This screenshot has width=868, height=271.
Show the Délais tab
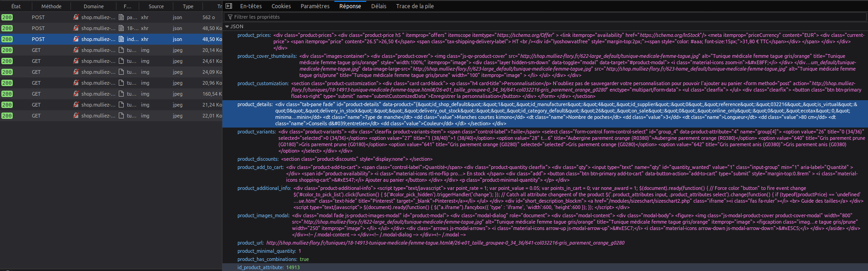(x=378, y=6)
